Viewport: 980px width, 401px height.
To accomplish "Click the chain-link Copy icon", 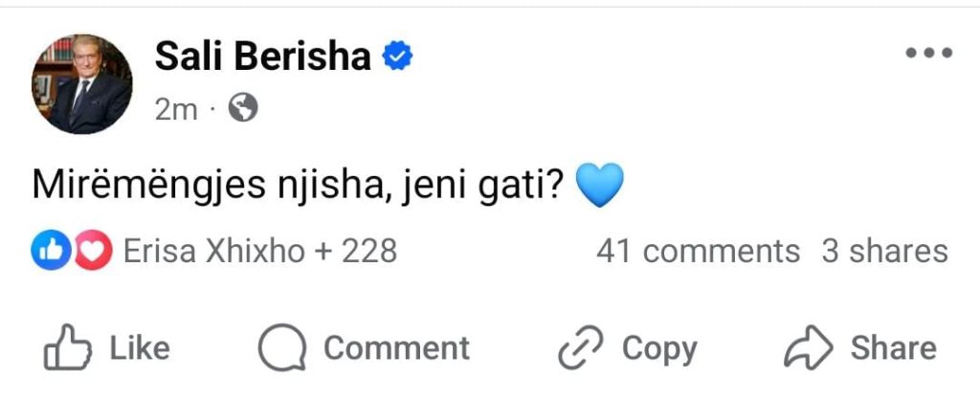I will tap(582, 348).
